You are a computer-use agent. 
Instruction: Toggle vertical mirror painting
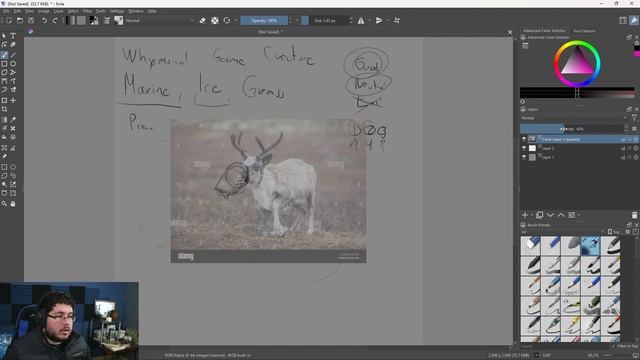379,20
